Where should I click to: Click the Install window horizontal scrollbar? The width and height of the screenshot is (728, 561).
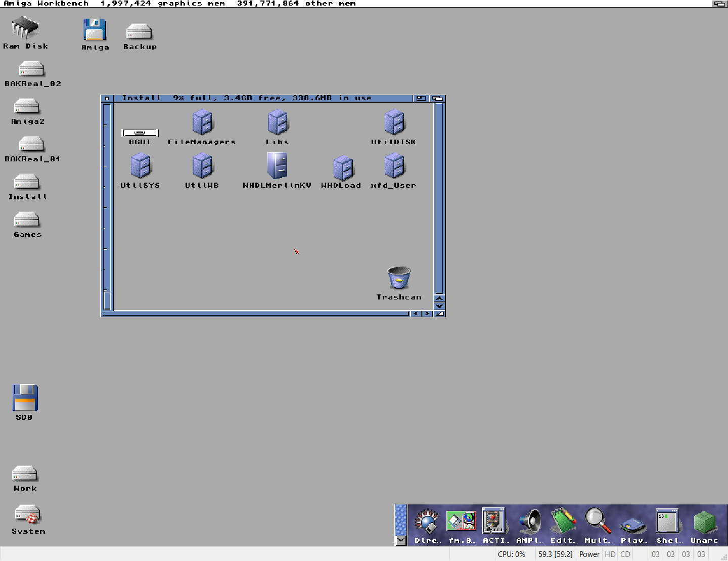(x=255, y=314)
